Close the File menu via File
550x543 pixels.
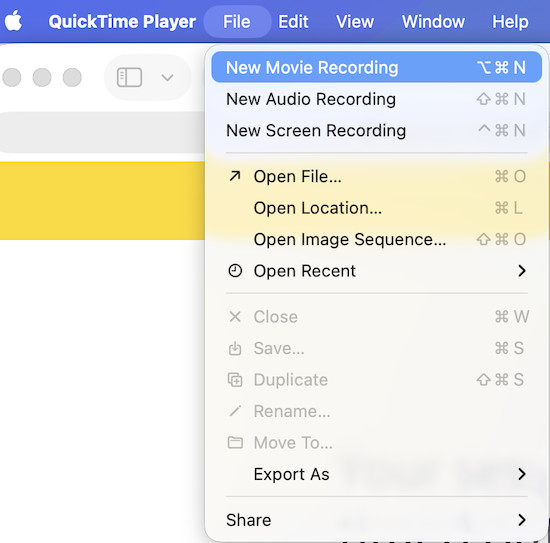pos(237,22)
